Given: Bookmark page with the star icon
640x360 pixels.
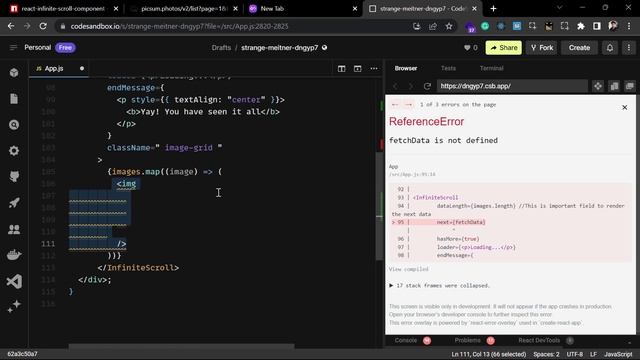Looking at the screenshot, I should tap(449, 26).
